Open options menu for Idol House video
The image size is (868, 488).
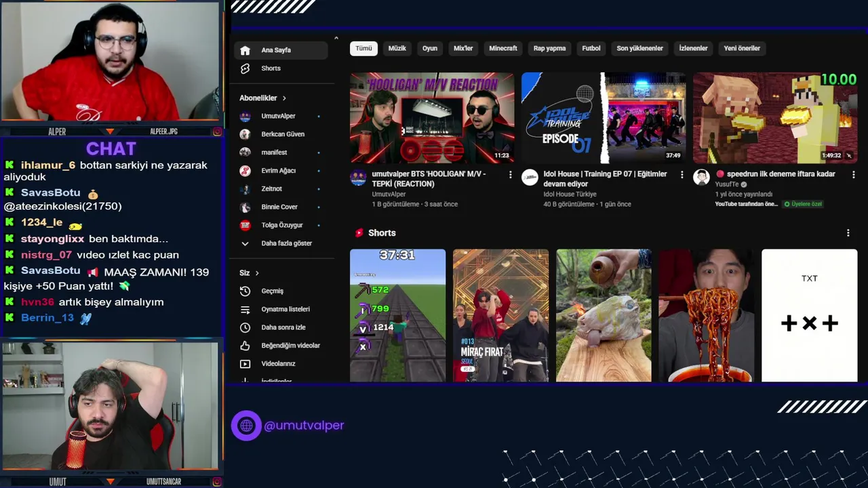click(x=682, y=175)
